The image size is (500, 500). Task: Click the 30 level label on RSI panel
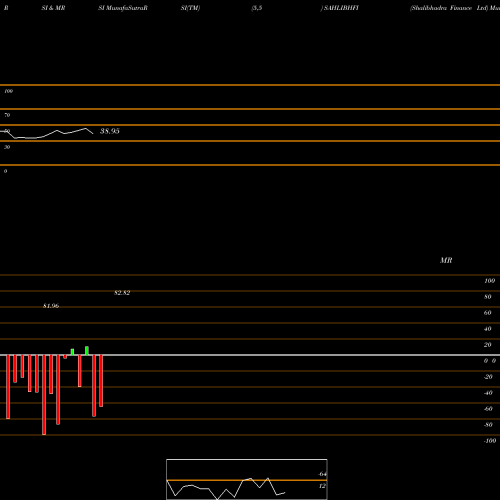(7, 147)
